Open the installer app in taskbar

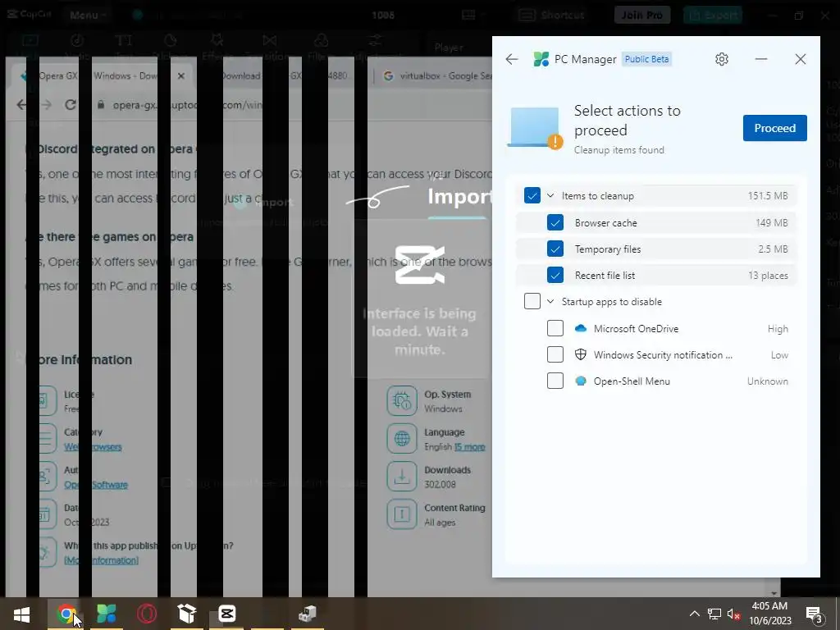(x=308, y=614)
